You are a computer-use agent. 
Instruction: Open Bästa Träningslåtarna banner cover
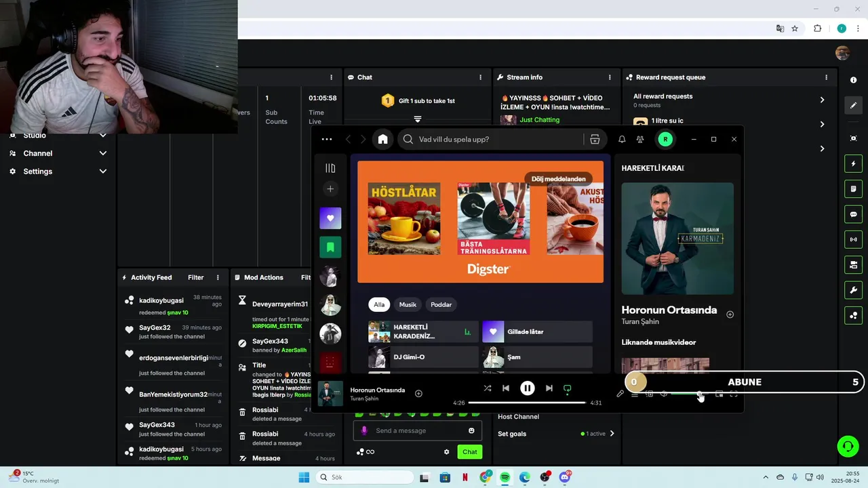494,218
